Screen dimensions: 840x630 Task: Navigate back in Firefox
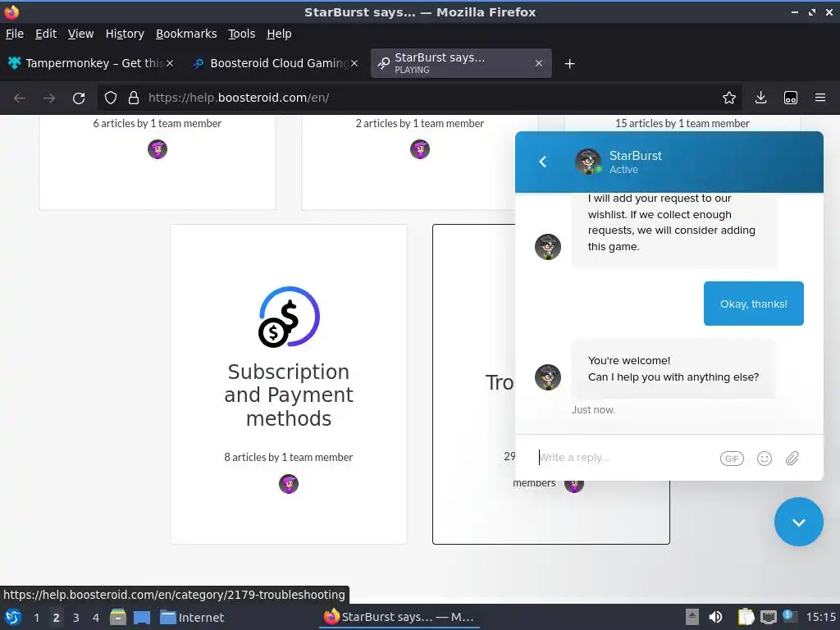tap(20, 98)
